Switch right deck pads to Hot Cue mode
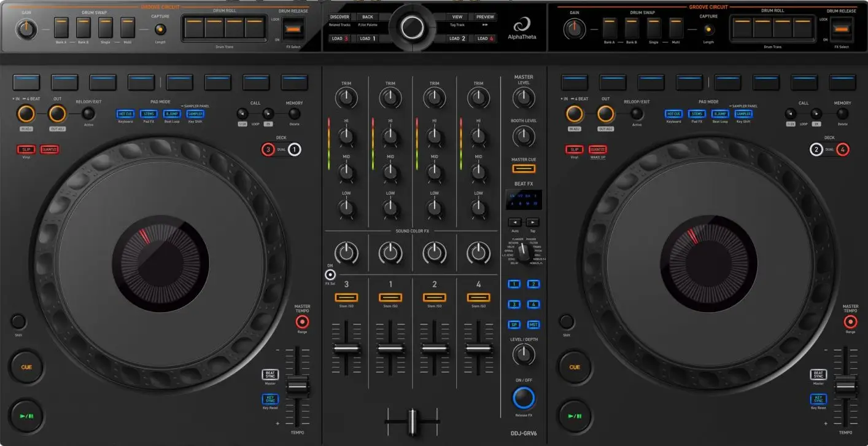 673,114
